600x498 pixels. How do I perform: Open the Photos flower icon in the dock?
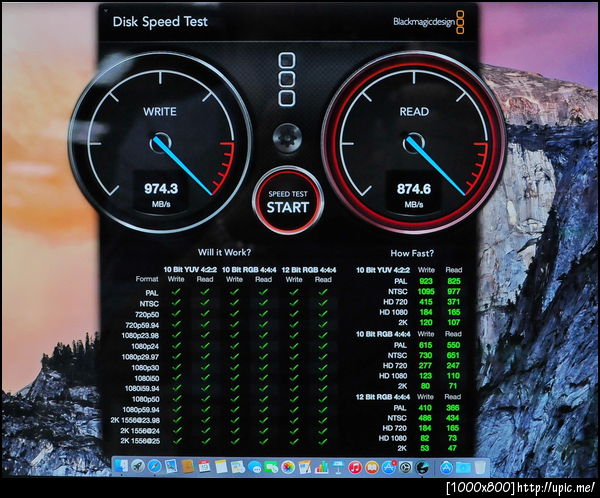(x=288, y=467)
